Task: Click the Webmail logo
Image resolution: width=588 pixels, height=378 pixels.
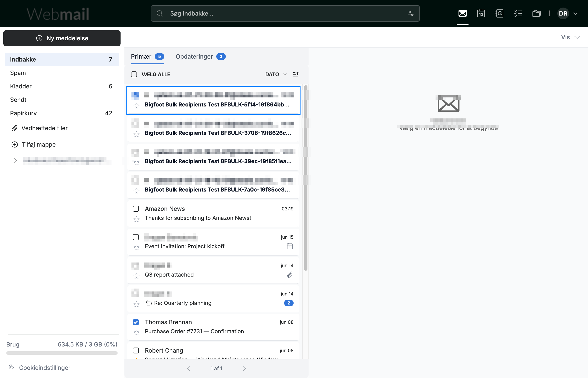Action: [x=58, y=14]
